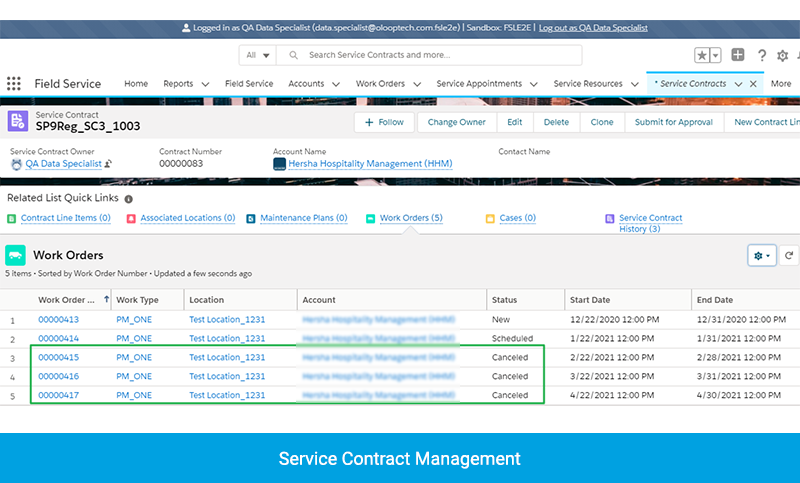This screenshot has width=800, height=483.
Task: Click the Clone button
Action: (x=602, y=122)
